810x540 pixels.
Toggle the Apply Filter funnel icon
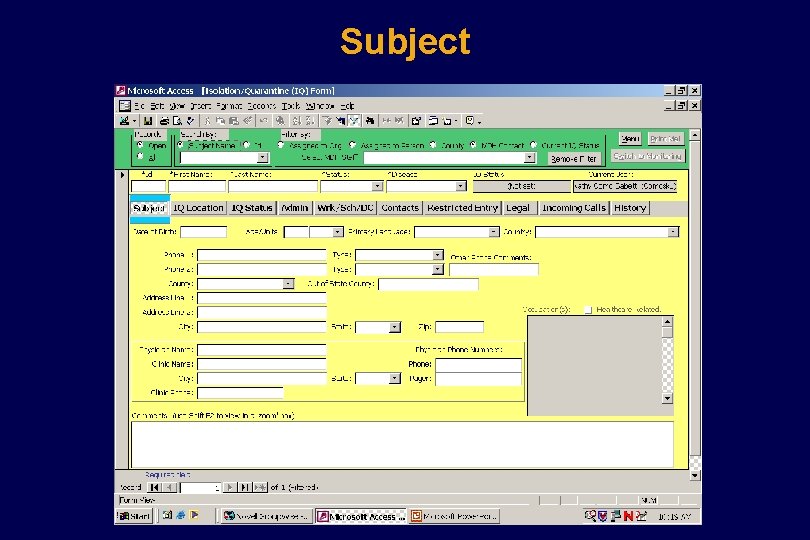point(354,121)
